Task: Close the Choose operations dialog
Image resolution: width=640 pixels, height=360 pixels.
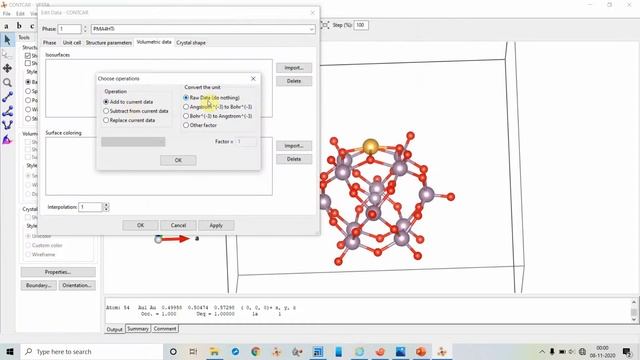Action: coord(253,78)
